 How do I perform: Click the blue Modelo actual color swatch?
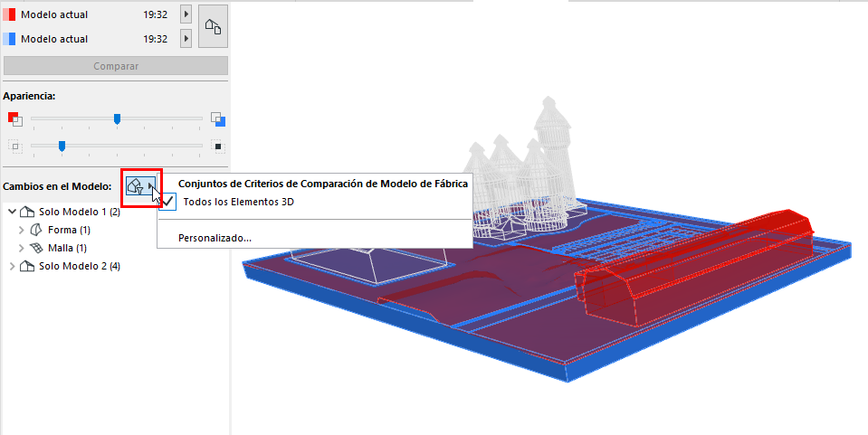pyautogui.click(x=9, y=39)
